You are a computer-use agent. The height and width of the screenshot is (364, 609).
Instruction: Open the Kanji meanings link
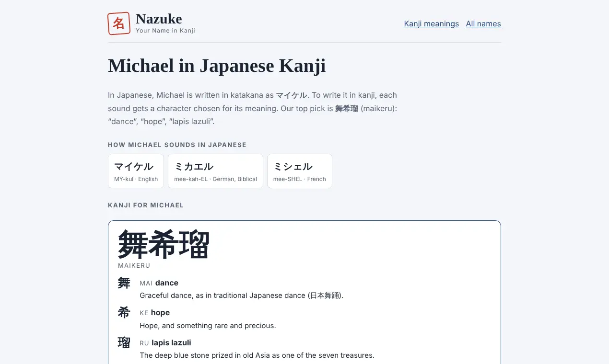(x=432, y=23)
